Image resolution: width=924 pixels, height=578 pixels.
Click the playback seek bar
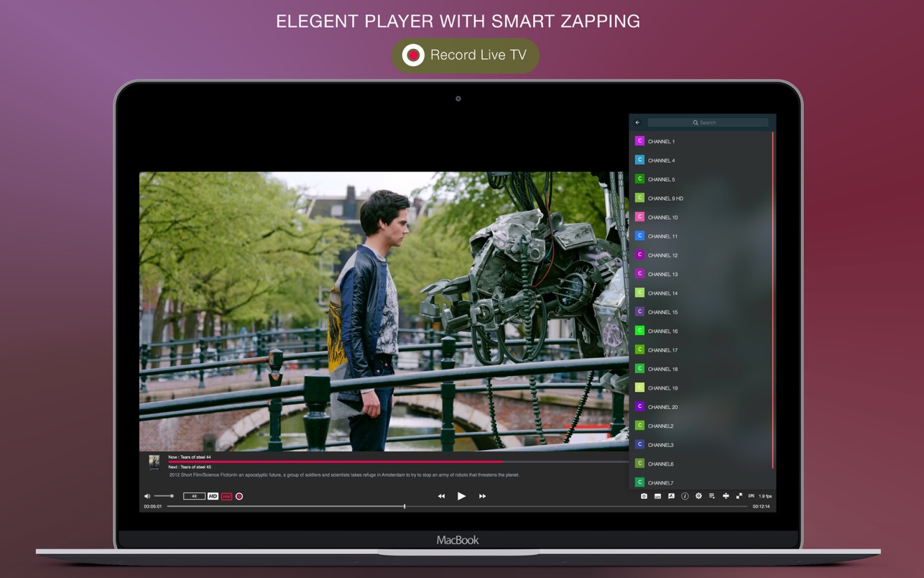point(458,506)
